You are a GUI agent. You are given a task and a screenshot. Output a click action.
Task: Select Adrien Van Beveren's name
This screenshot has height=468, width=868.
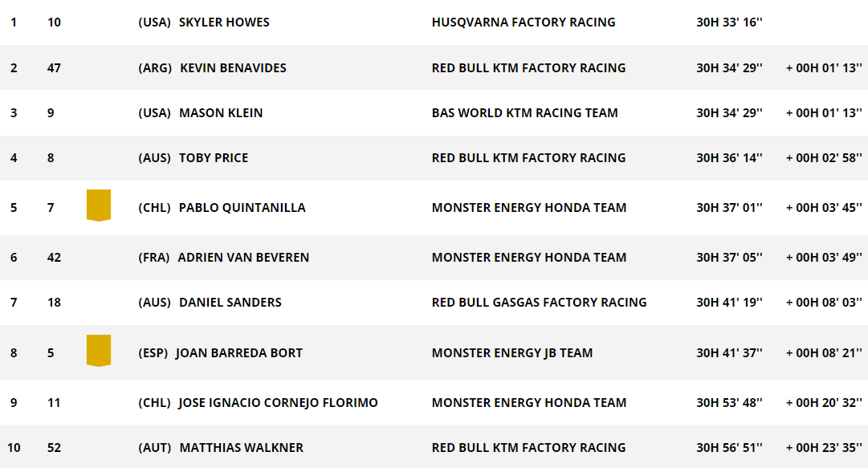(x=243, y=257)
